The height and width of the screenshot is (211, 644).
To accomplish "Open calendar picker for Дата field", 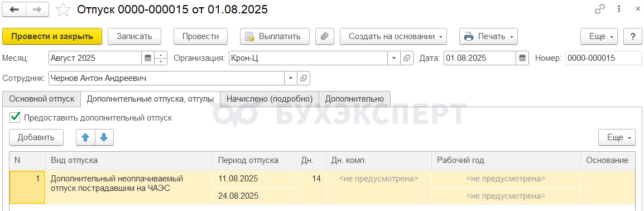I will (x=522, y=58).
